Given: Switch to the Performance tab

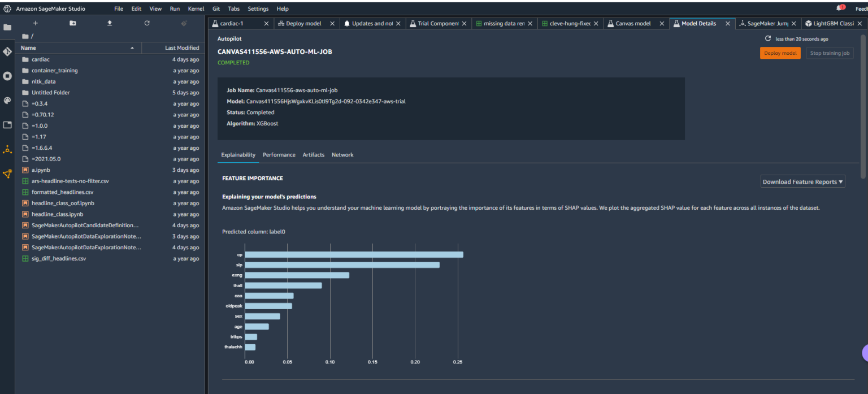Looking at the screenshot, I should pos(279,154).
